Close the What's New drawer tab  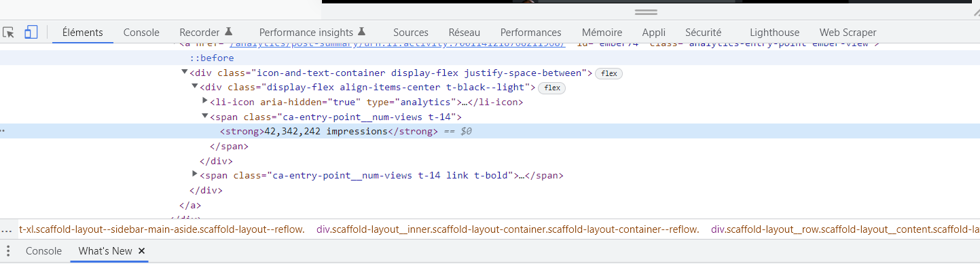pos(142,251)
